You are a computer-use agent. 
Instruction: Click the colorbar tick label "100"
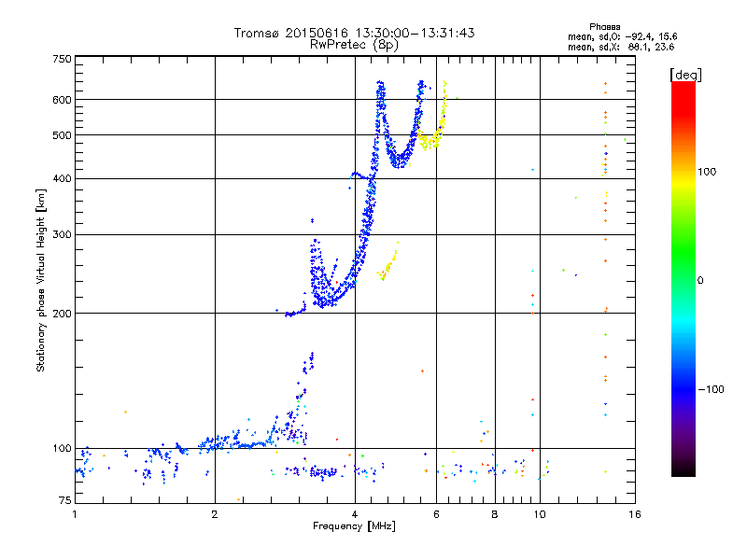point(707,172)
